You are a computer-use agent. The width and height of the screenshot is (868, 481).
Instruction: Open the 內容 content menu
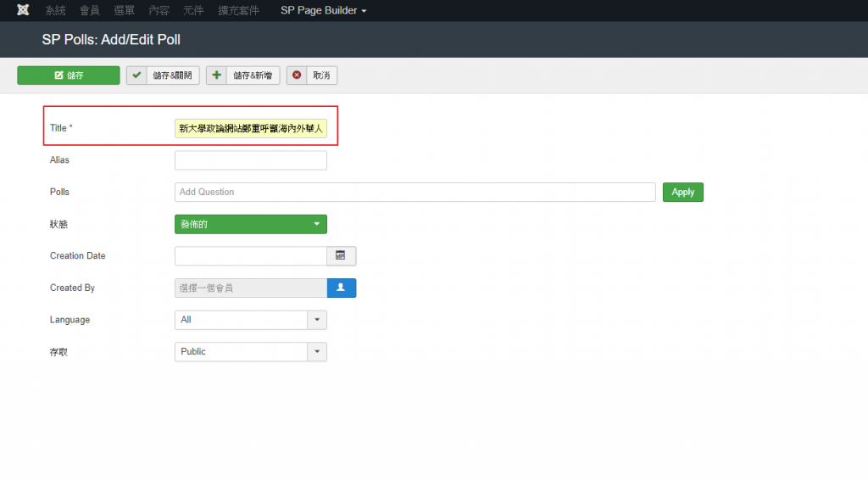click(159, 11)
